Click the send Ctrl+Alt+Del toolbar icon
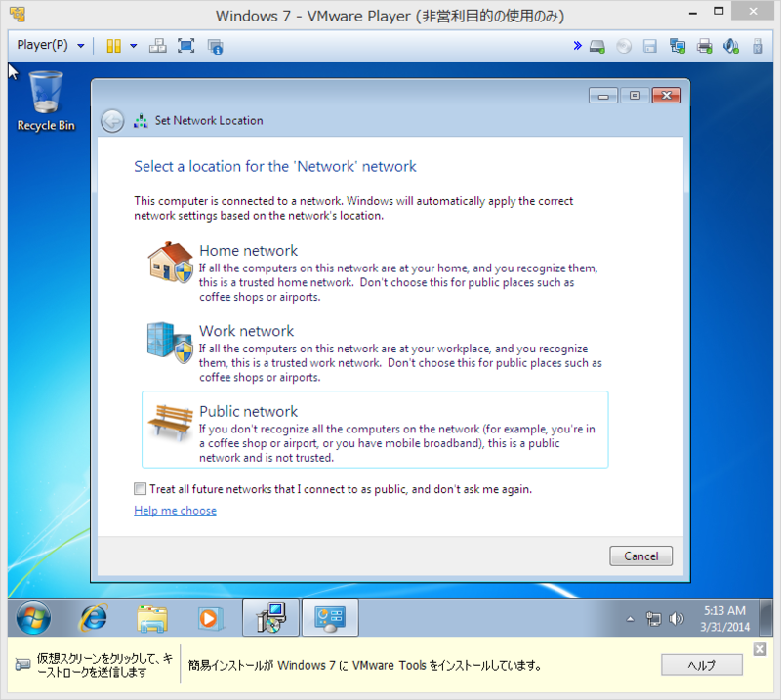Viewport: 781px width, 700px height. (157, 46)
